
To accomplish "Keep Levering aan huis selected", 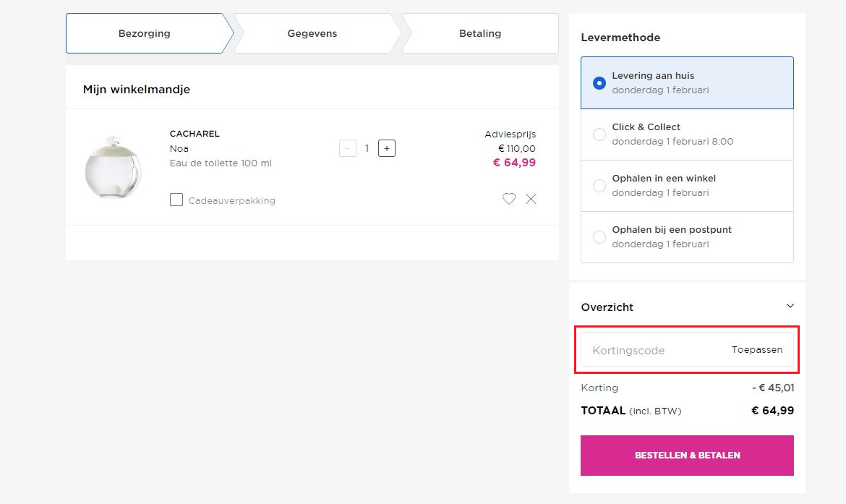I will (x=599, y=82).
